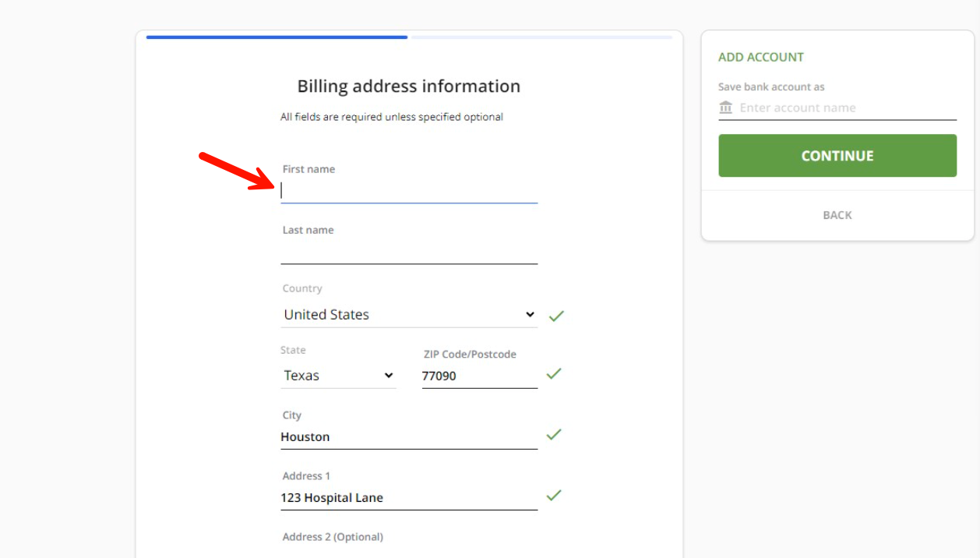Click the green checkmark beside ZIP Code

click(x=554, y=374)
